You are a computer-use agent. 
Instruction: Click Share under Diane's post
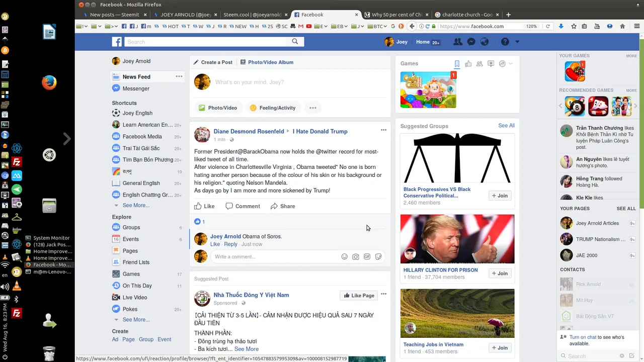[x=283, y=206]
